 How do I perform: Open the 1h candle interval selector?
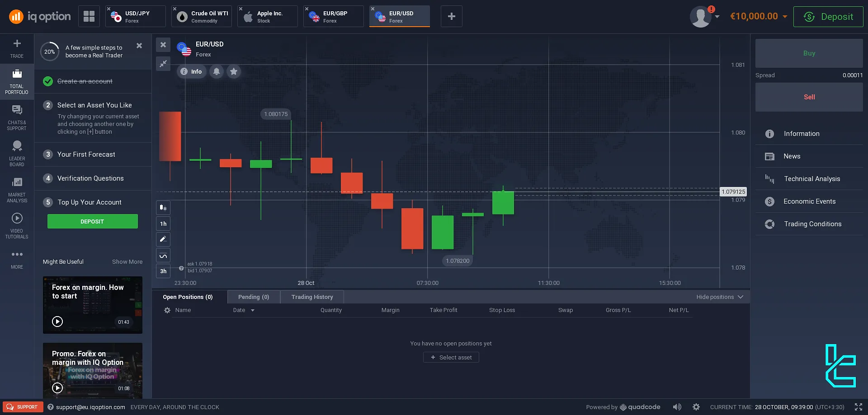coord(163,224)
